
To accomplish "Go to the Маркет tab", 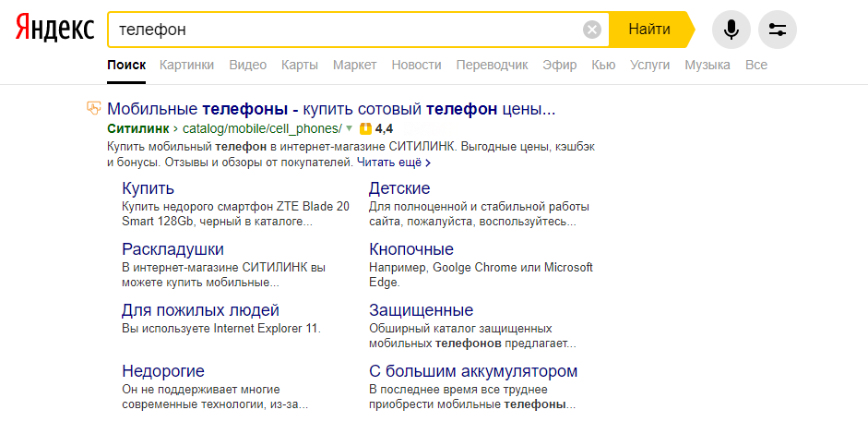I will tap(354, 65).
